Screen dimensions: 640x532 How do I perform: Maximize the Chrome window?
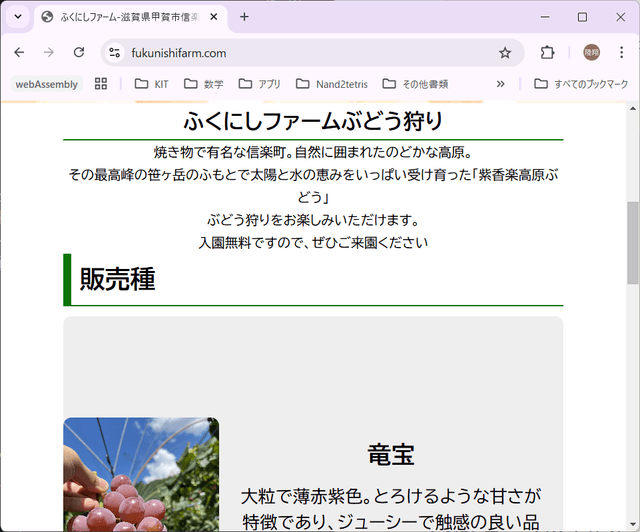coord(582,17)
